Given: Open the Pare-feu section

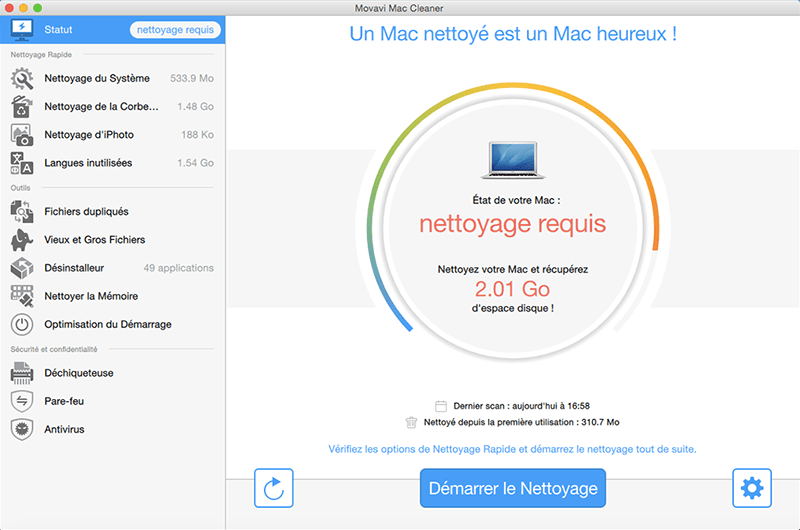Looking at the screenshot, I should (112, 401).
